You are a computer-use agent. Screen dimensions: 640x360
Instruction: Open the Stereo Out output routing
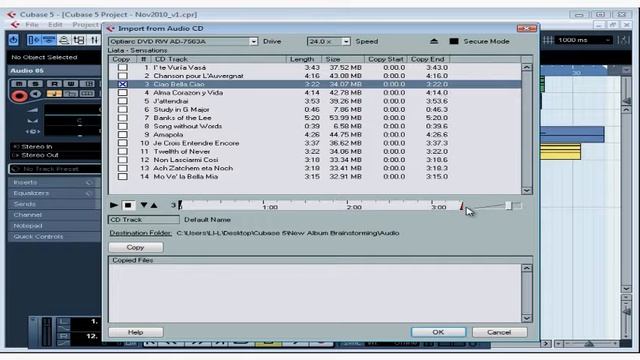56,155
